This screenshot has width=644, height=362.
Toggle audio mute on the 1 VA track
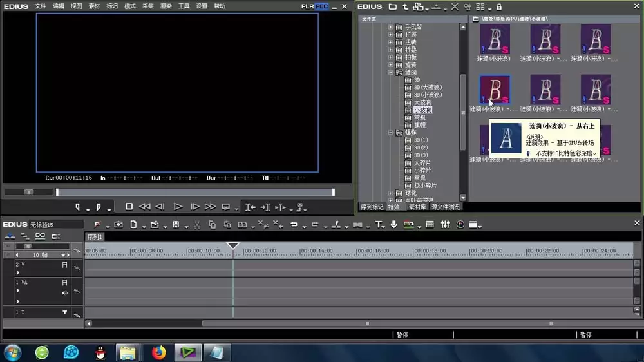click(64, 293)
